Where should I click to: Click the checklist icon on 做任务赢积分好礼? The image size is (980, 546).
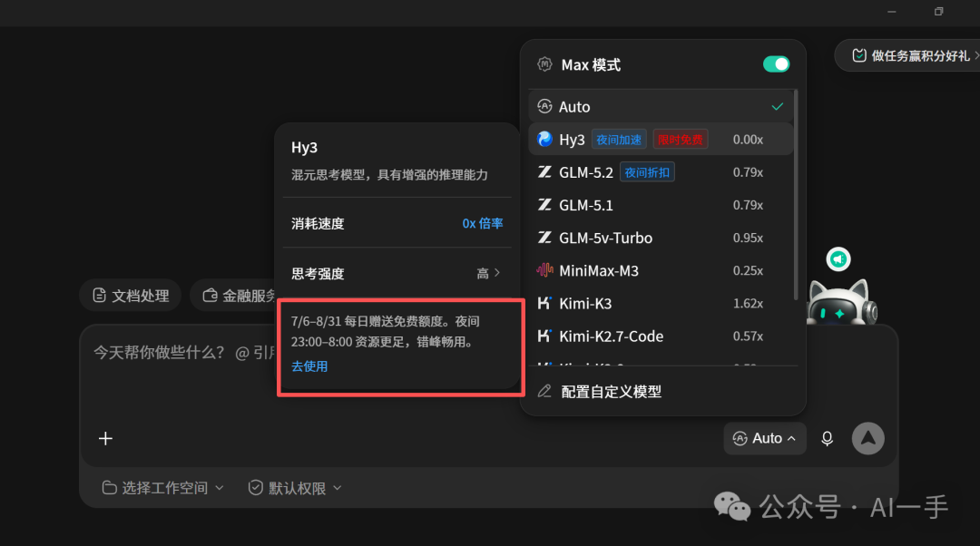click(x=859, y=55)
